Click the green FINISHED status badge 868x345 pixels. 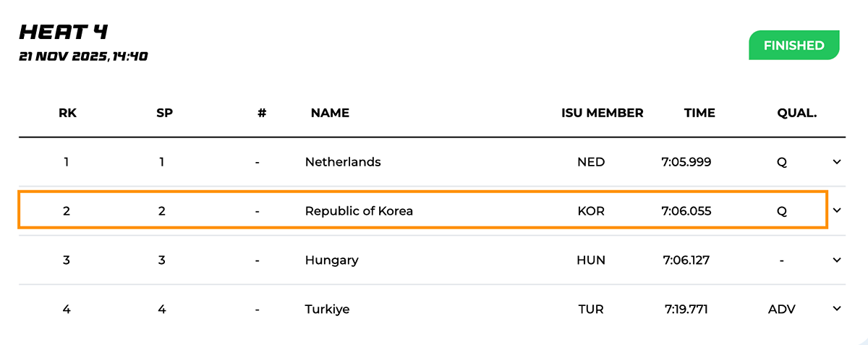tap(793, 46)
